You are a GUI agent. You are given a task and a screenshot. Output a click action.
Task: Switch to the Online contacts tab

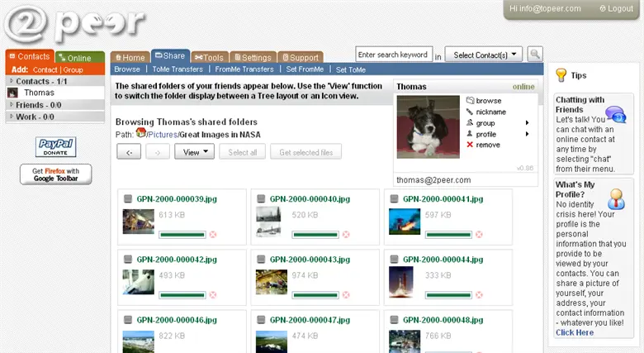point(80,58)
